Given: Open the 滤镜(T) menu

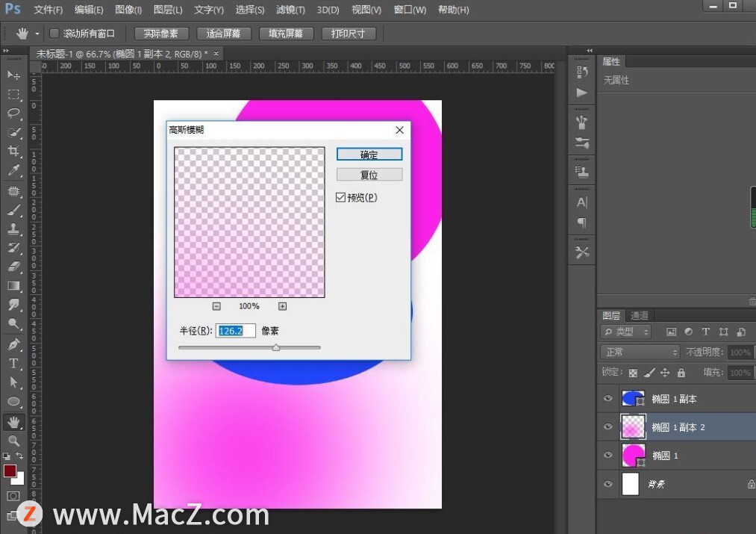Looking at the screenshot, I should [291, 10].
